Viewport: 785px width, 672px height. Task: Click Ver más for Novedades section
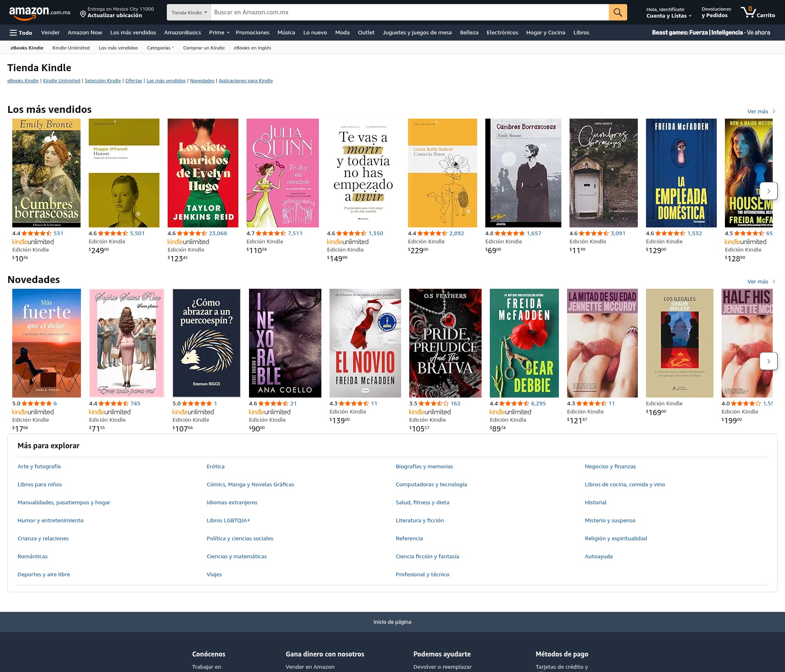coord(761,281)
